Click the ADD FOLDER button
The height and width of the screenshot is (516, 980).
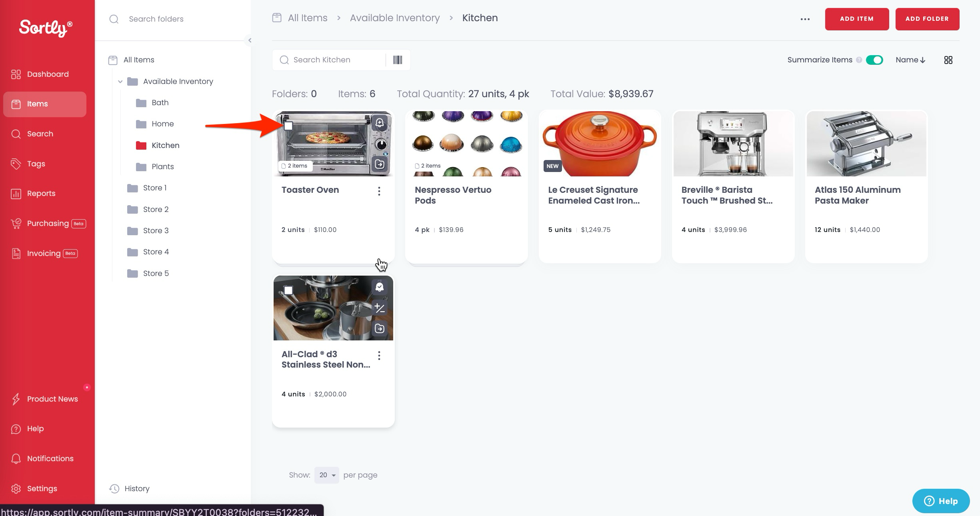[x=927, y=19]
